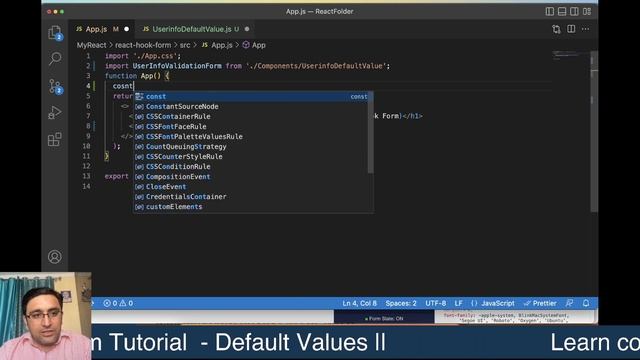Click line number 13 in gutter
Image resolution: width=640 pixels, height=360 pixels.
86,176
